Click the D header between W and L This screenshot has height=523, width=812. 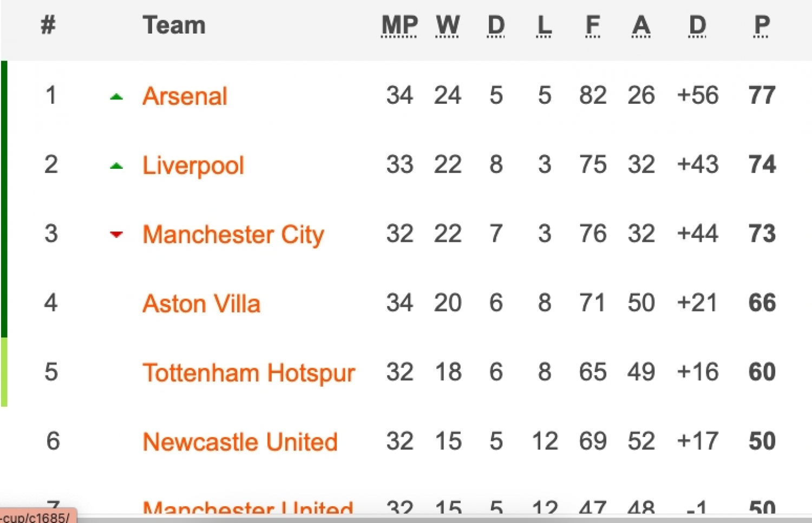coord(496,25)
